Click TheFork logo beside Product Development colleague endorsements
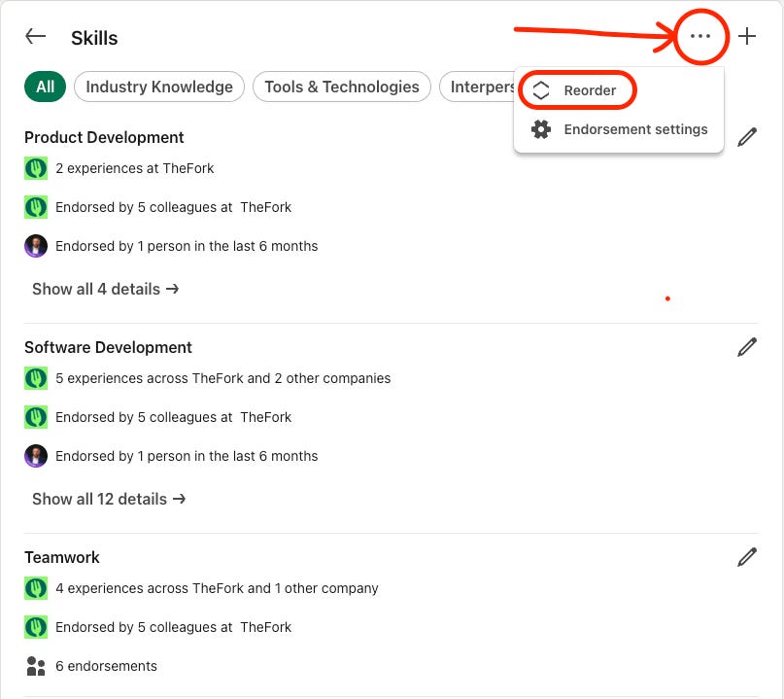 tap(36, 207)
